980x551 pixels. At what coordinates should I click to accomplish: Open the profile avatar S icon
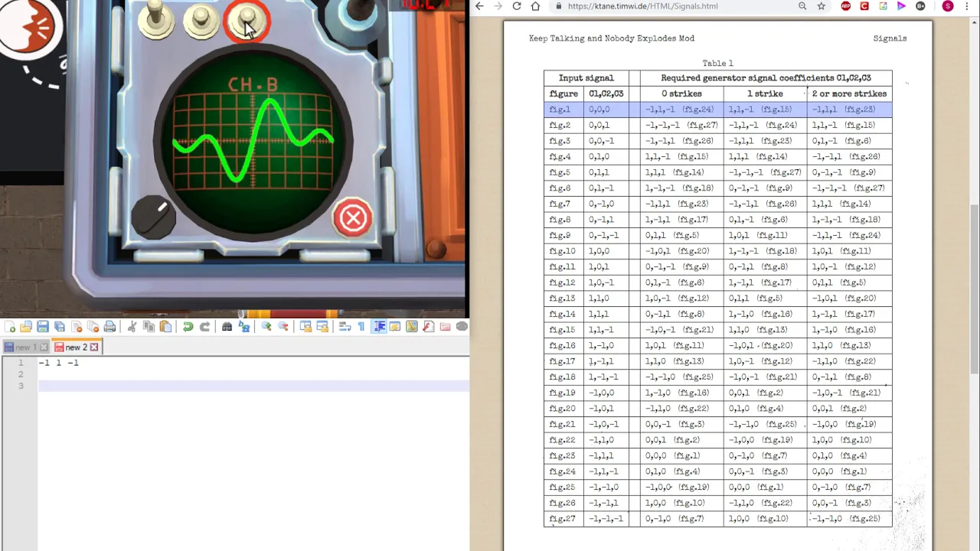[948, 6]
